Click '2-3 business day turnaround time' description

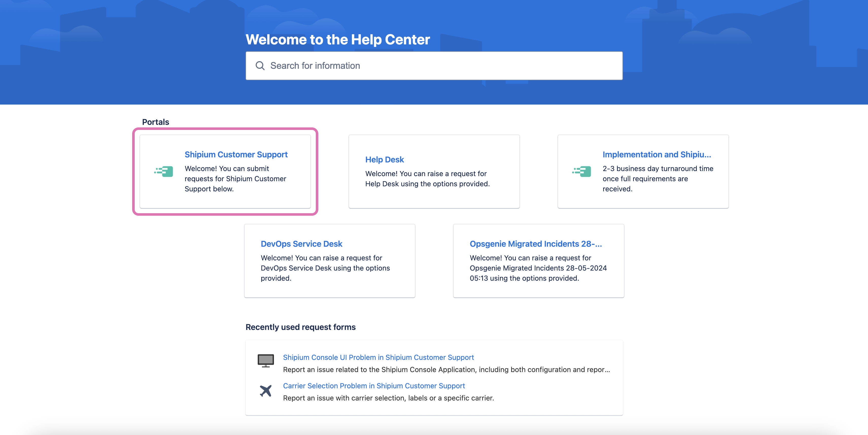658,179
